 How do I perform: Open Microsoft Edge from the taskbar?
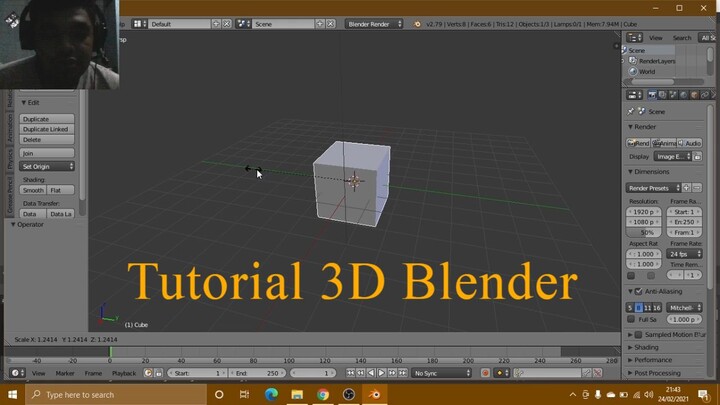[x=271, y=394]
